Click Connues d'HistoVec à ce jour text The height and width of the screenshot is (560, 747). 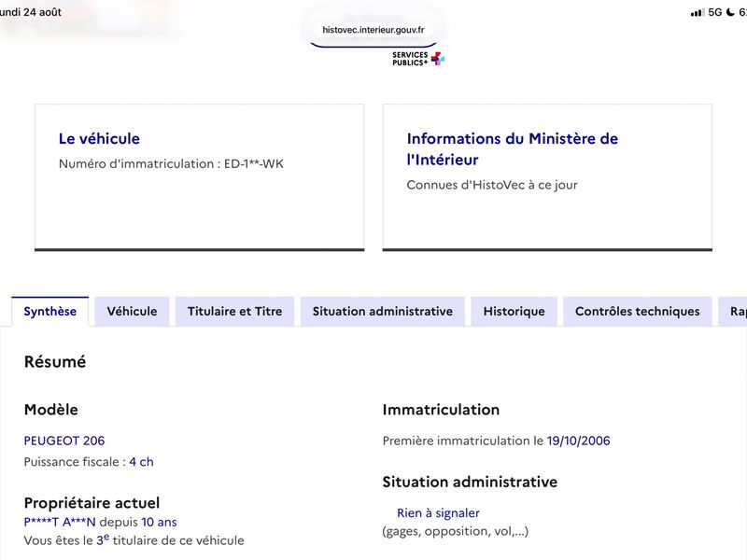point(492,185)
